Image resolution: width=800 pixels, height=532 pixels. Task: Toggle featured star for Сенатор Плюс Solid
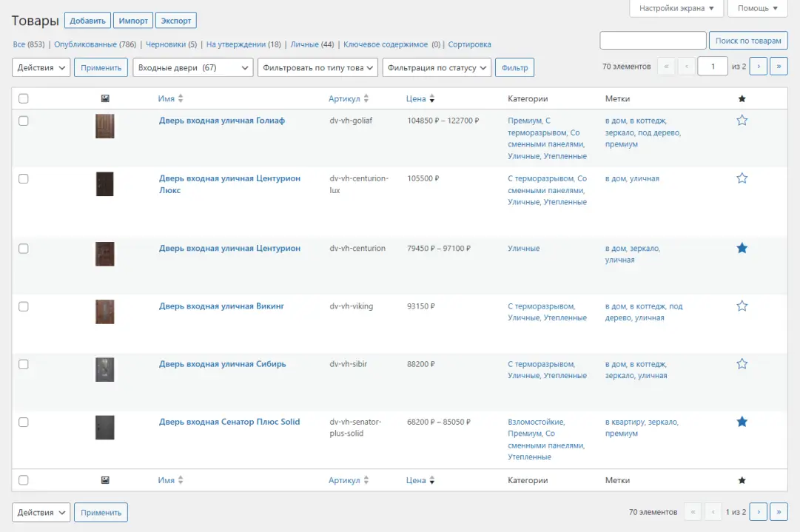742,421
